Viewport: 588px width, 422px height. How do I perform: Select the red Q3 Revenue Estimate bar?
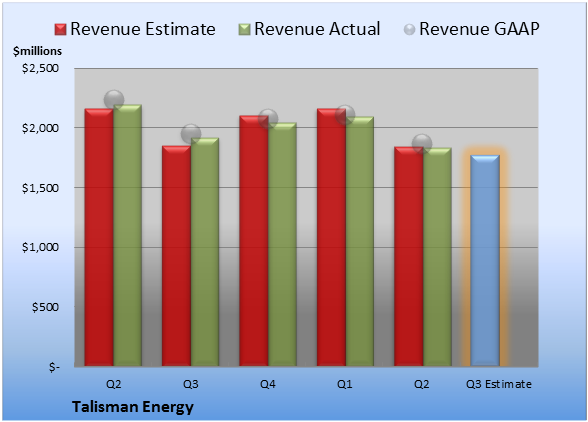176,256
